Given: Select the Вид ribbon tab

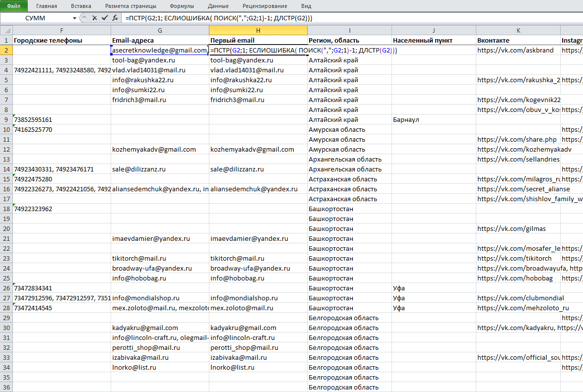Looking at the screenshot, I should [x=306, y=6].
